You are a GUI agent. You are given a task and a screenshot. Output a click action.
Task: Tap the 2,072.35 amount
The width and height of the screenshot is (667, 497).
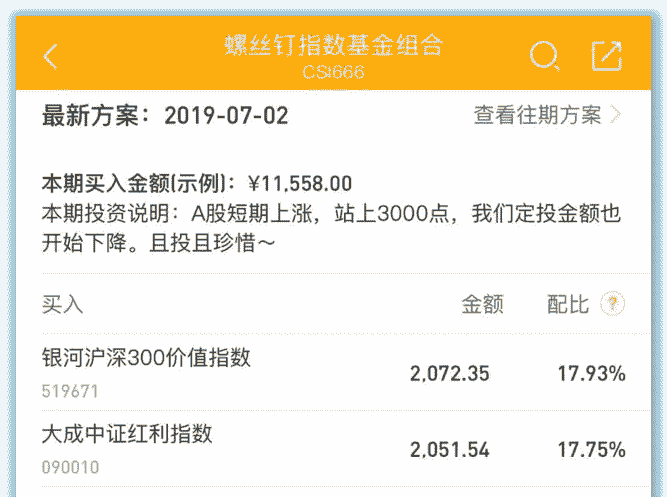click(450, 374)
